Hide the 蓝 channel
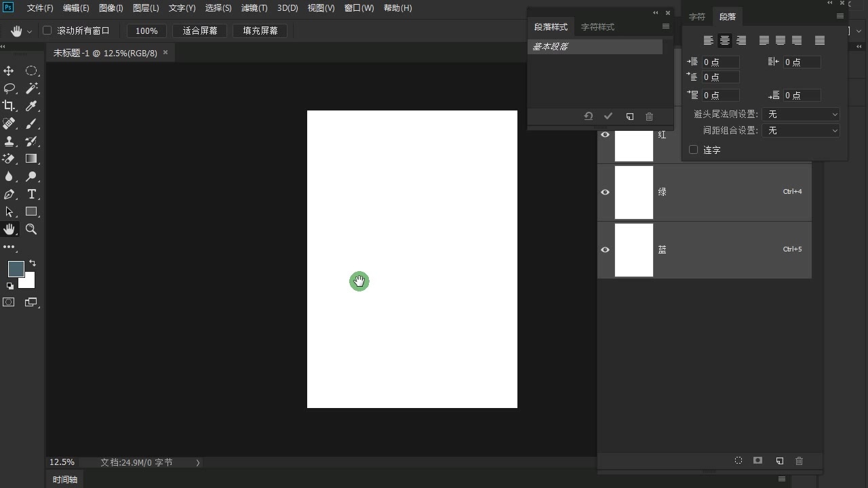The height and width of the screenshot is (488, 868). 605,249
